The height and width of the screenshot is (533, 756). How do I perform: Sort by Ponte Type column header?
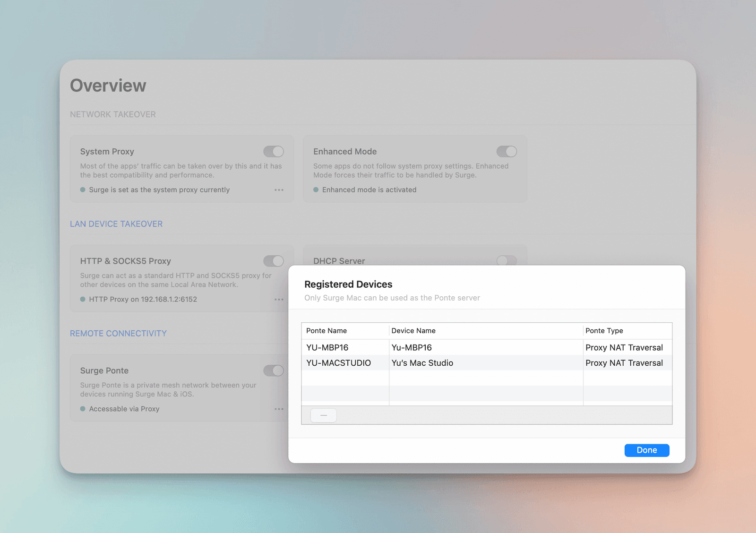[627, 331]
